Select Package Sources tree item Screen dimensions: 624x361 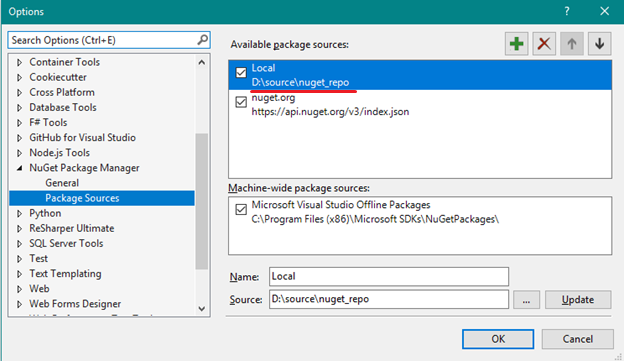pyautogui.click(x=102, y=198)
